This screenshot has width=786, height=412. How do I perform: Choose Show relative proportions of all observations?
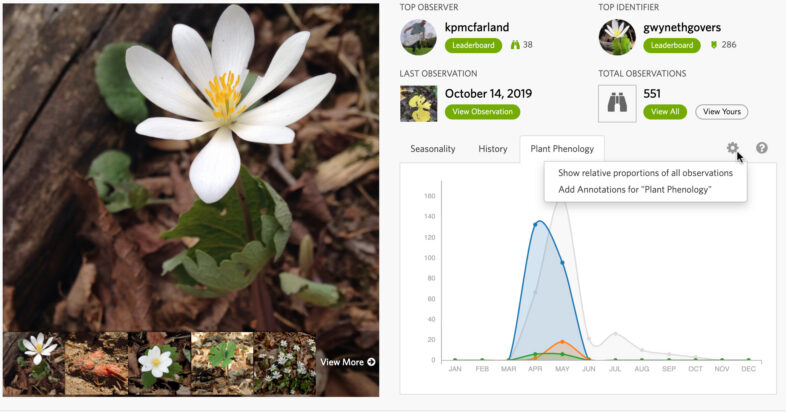pyautogui.click(x=645, y=173)
